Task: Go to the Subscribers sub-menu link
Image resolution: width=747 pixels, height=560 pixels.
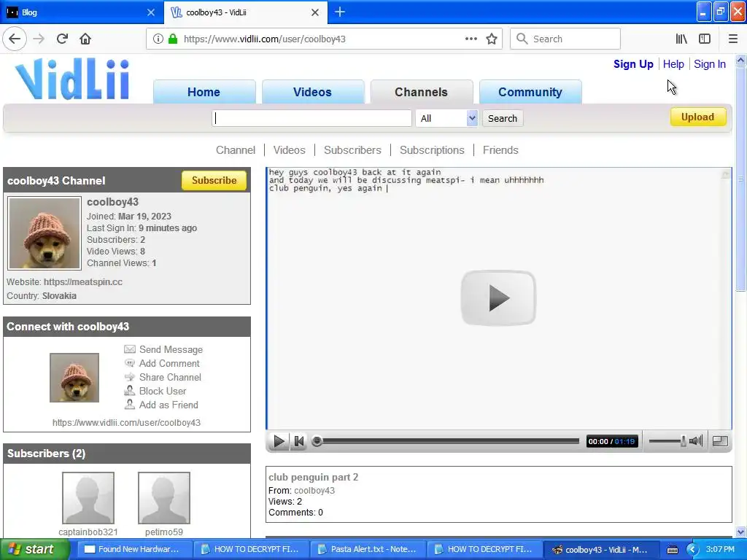Action: click(x=352, y=150)
